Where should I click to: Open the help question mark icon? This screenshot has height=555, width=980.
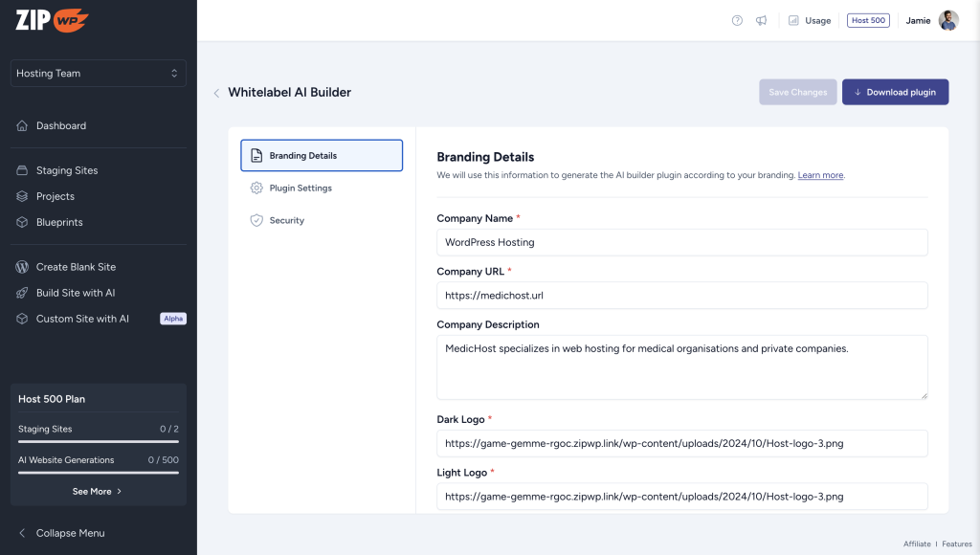[737, 21]
